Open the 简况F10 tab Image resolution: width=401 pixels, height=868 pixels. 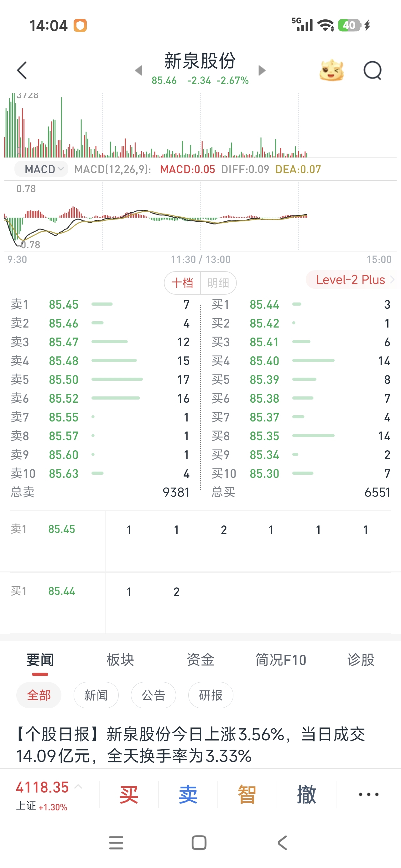click(281, 660)
